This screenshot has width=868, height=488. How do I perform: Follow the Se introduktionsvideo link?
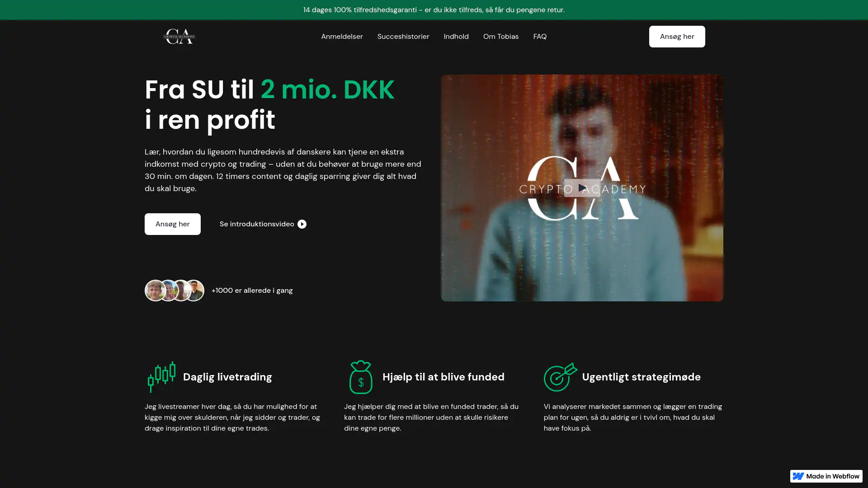(x=256, y=224)
